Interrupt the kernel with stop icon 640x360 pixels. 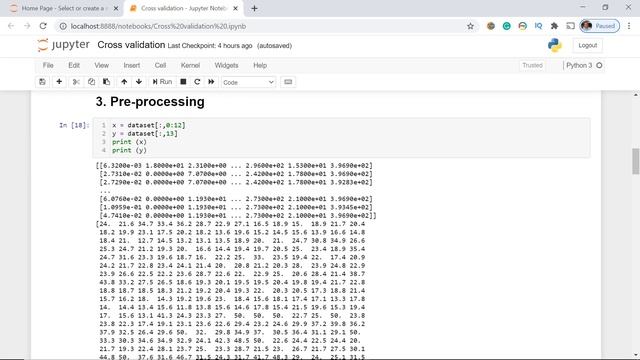coord(183,82)
